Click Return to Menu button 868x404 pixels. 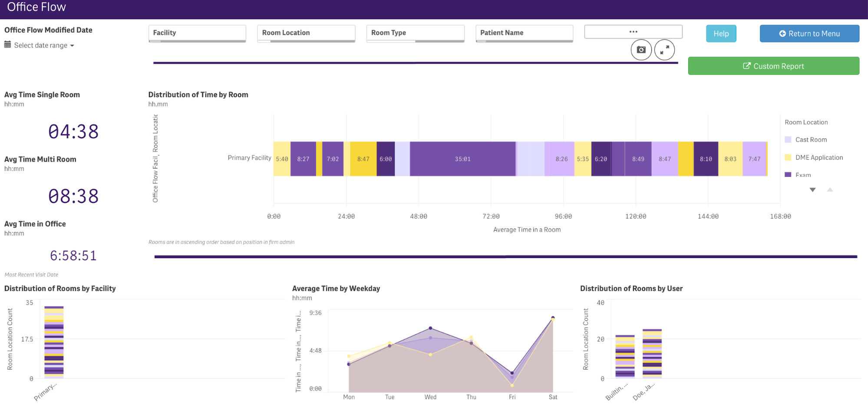pos(809,33)
